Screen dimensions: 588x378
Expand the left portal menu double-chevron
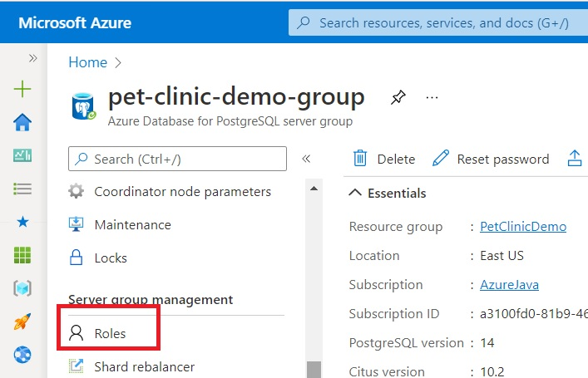point(33,58)
